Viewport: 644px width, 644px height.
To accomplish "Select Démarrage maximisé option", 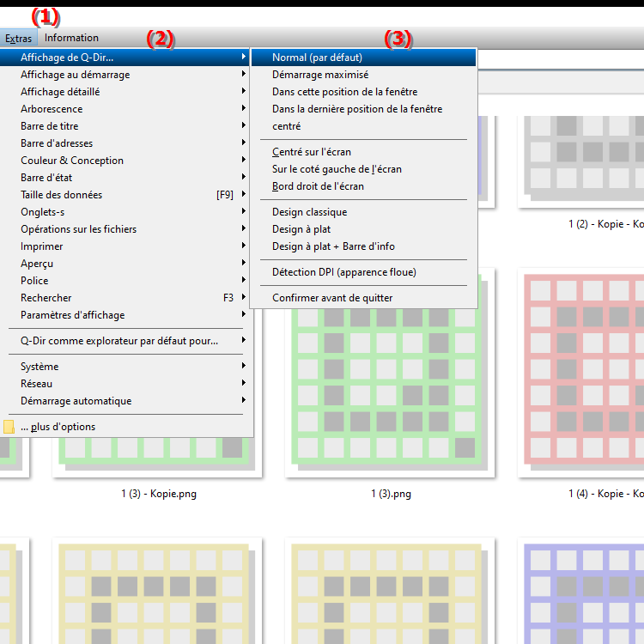I will coord(364,75).
